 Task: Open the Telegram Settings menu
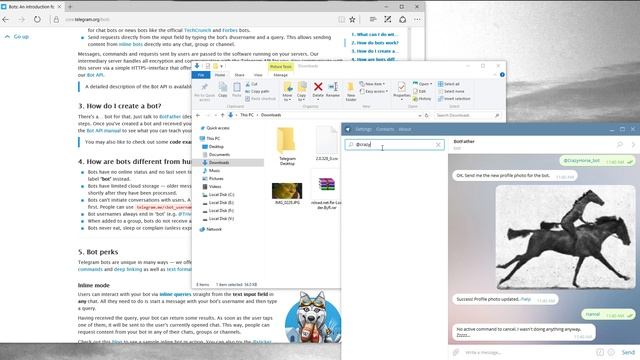click(363, 129)
